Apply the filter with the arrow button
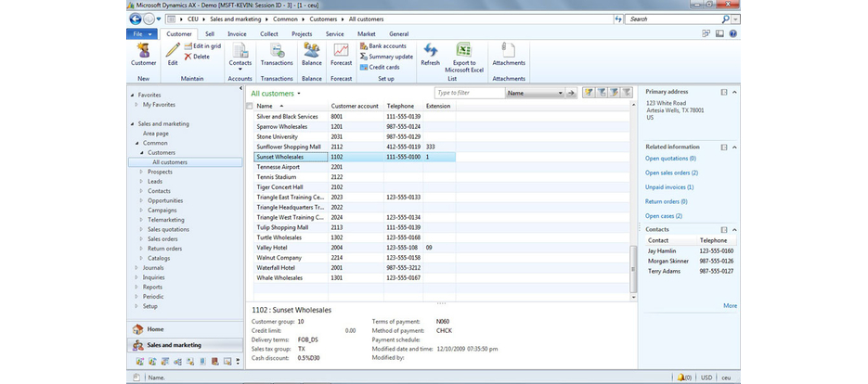 click(x=571, y=93)
